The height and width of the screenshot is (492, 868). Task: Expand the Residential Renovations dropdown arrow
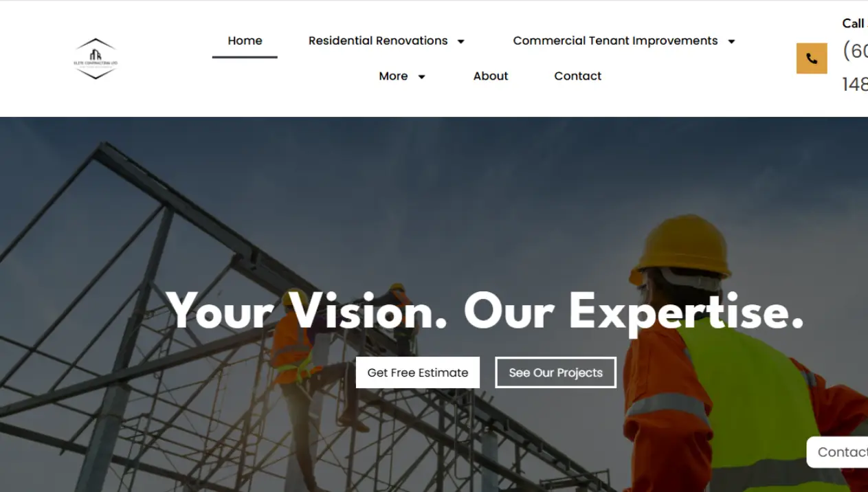coord(461,41)
